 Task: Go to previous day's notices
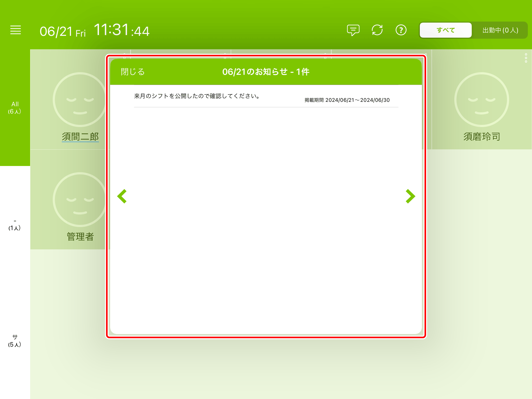click(x=122, y=196)
